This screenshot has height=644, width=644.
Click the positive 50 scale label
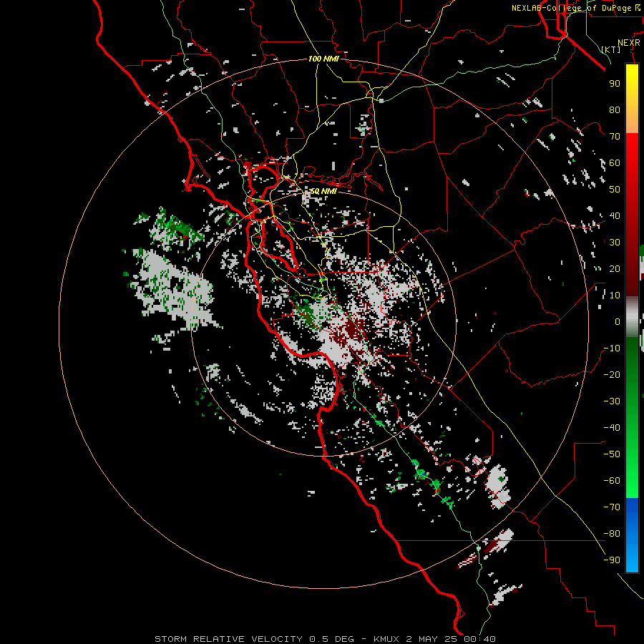615,190
